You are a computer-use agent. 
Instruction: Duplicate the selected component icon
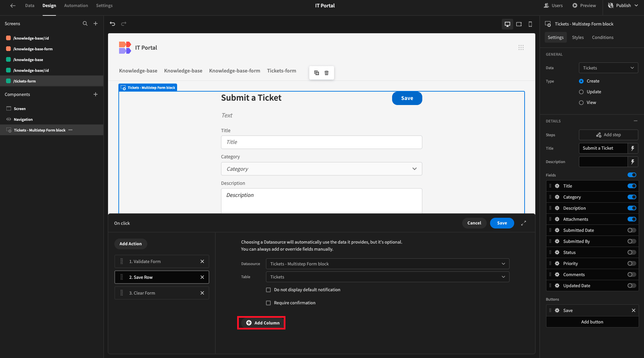pyautogui.click(x=316, y=73)
